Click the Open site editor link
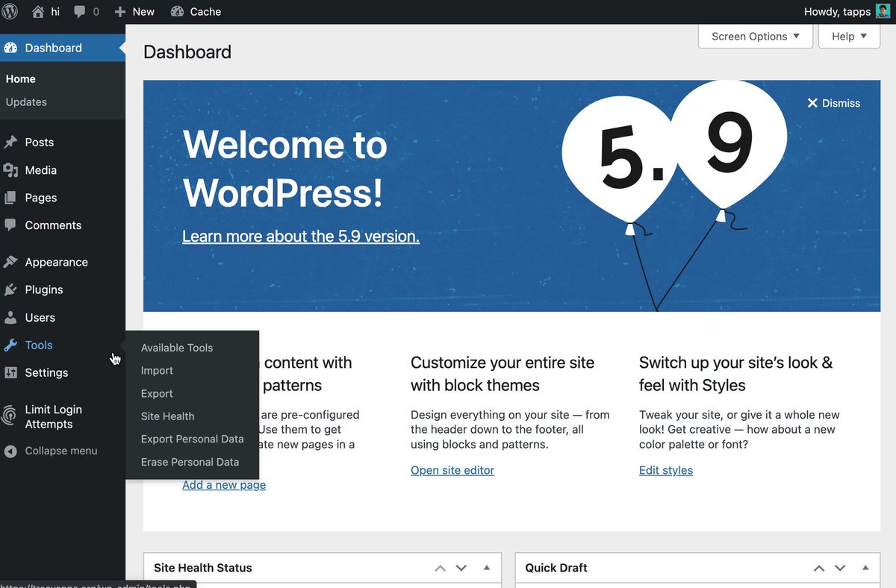The height and width of the screenshot is (588, 896). 452,470
